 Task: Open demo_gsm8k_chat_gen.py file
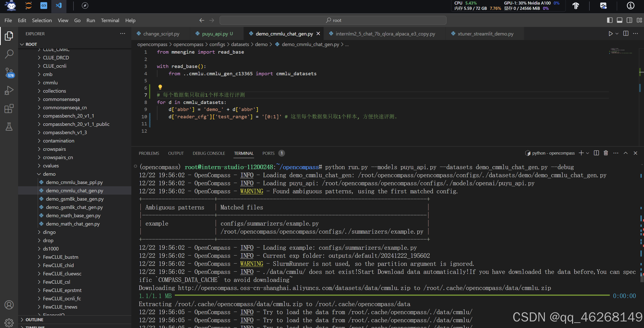[x=74, y=207]
